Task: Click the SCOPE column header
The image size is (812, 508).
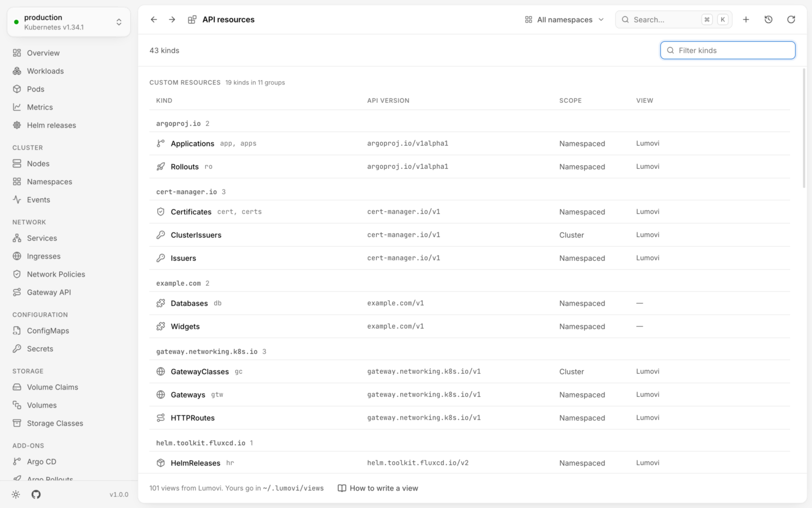Action: click(x=570, y=100)
